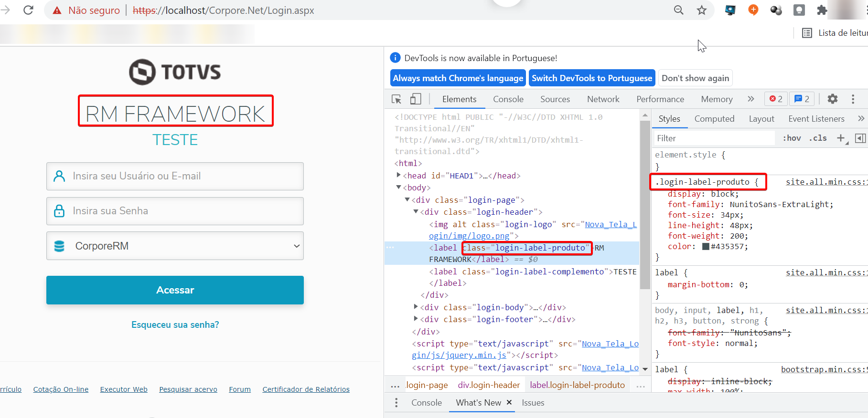Show more DevTools panel tabs
This screenshot has height=418, width=868.
click(751, 99)
